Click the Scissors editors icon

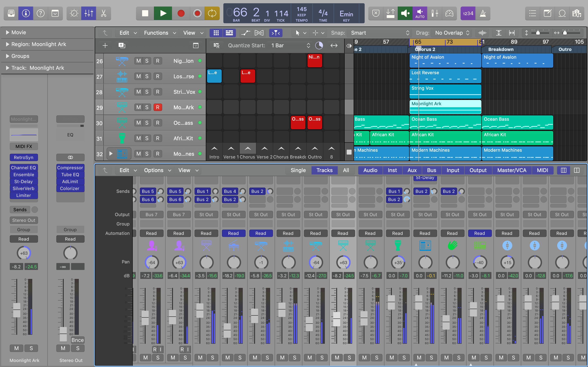[x=104, y=13]
